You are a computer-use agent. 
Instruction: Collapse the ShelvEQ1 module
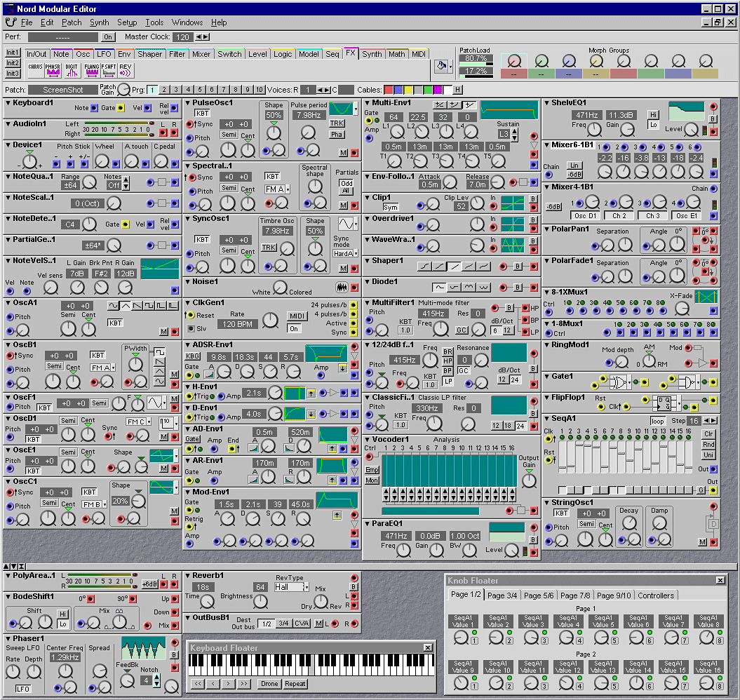coord(547,102)
